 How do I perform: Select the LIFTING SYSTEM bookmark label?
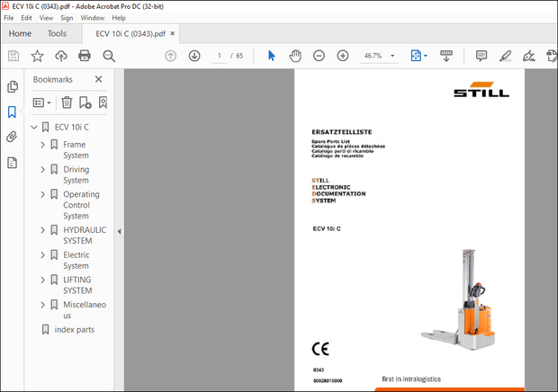(x=77, y=285)
